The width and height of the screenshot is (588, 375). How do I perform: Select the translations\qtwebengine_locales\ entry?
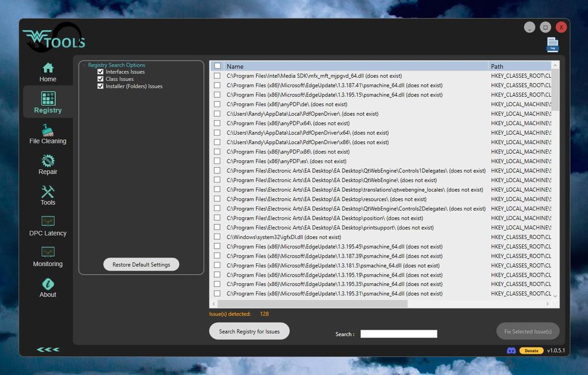point(355,189)
